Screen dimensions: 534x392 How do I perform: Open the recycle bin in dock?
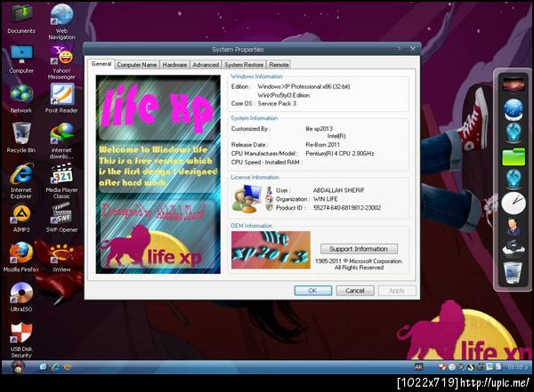pos(513,272)
